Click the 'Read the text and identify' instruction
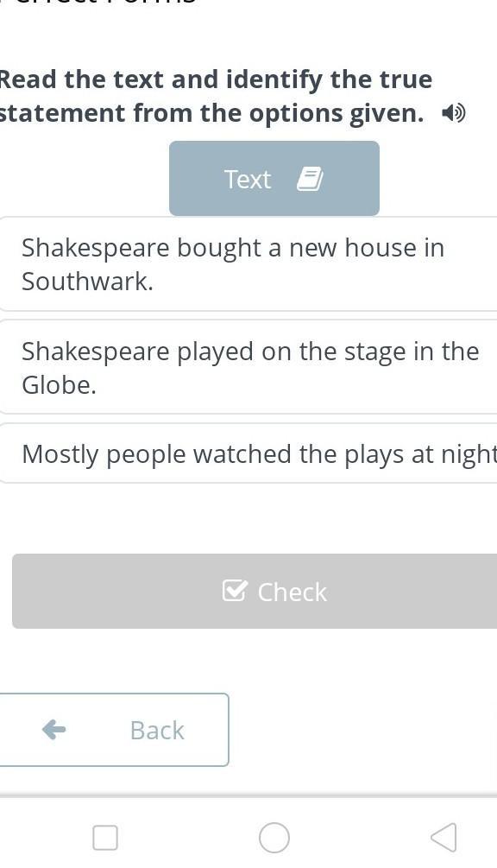Image resolution: width=497 pixels, height=868 pixels. [x=216, y=79]
